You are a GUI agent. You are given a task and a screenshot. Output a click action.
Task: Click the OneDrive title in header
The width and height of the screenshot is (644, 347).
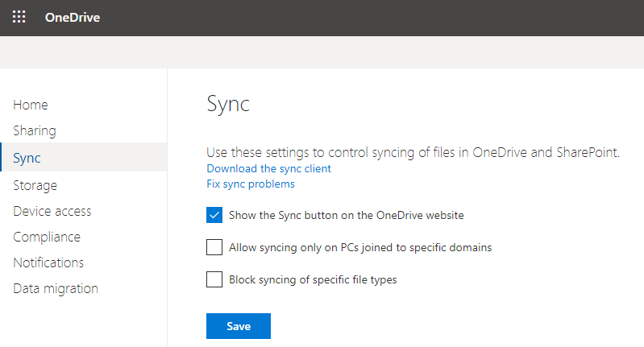click(x=73, y=17)
